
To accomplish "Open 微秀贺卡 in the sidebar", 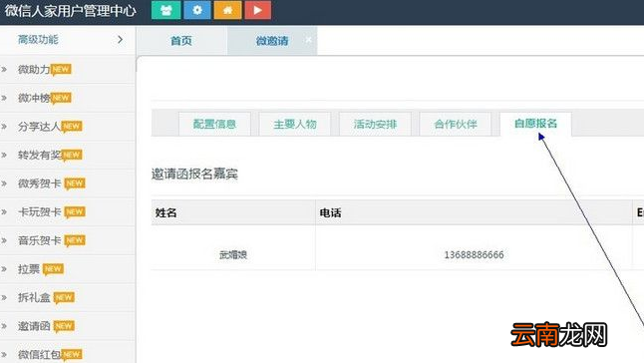I will [40, 183].
